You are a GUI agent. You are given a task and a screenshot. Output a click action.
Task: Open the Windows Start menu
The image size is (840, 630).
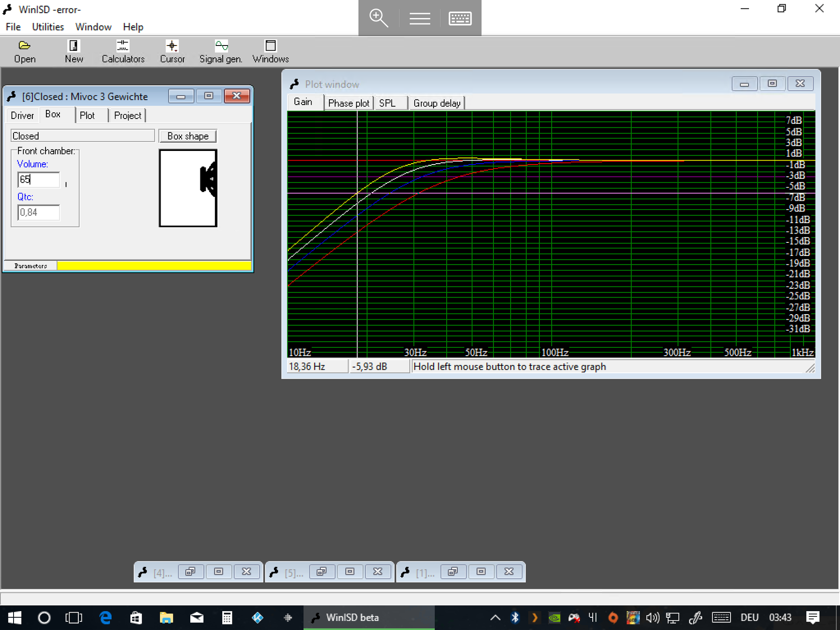[14, 618]
